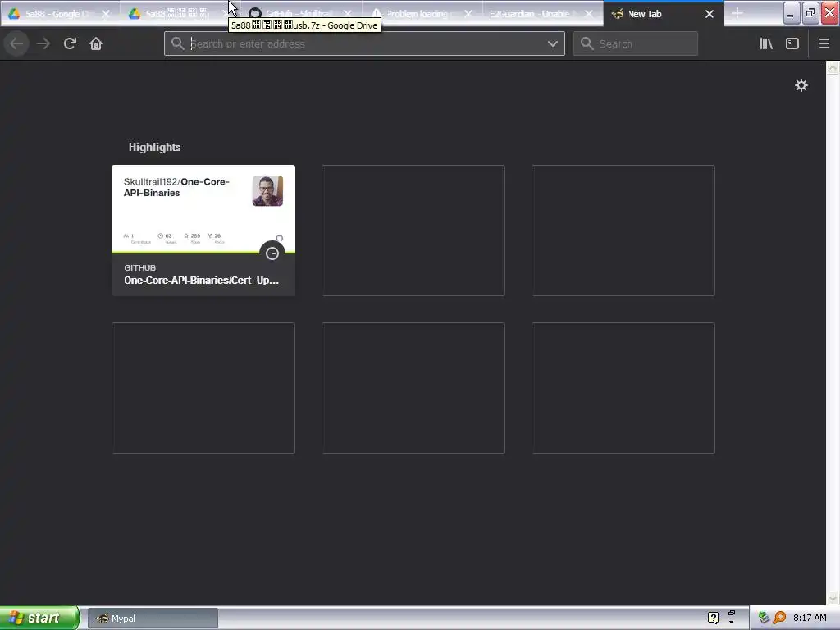Click the One-Core-API-Binaries/Cert_Up... title

click(202, 281)
